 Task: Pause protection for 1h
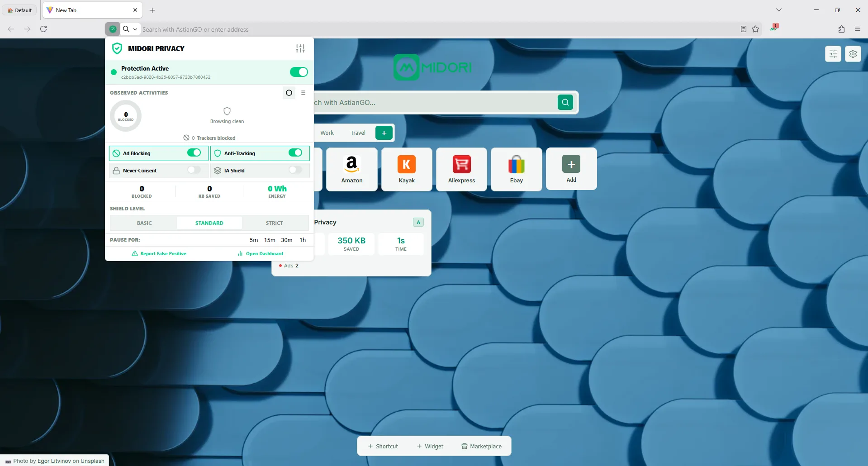coord(303,240)
